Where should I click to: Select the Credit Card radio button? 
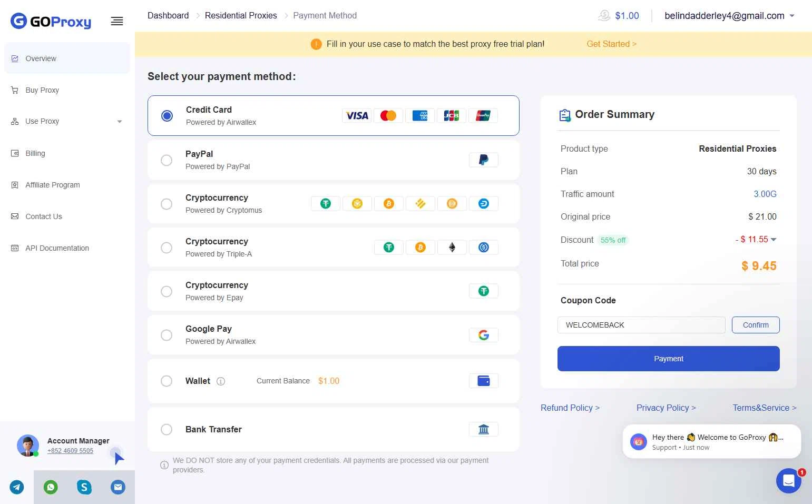[167, 116]
